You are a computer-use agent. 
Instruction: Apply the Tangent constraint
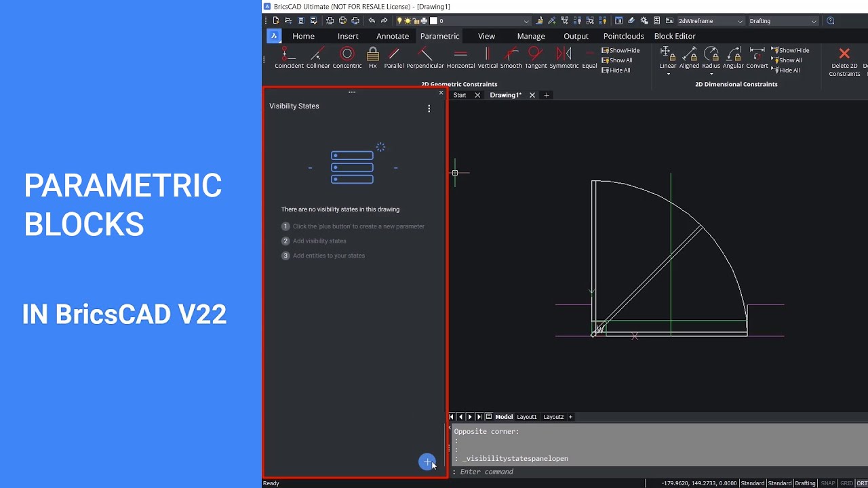(536, 58)
